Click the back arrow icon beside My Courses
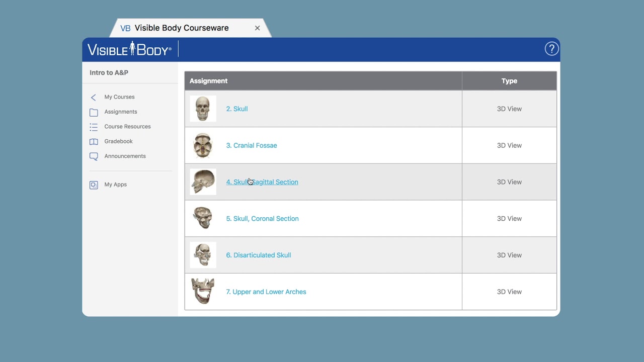This screenshot has height=362, width=644. click(x=94, y=97)
